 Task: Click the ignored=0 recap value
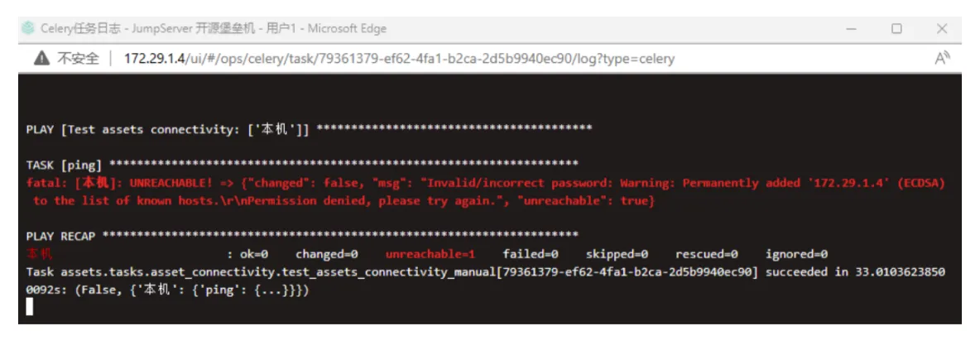click(x=796, y=254)
